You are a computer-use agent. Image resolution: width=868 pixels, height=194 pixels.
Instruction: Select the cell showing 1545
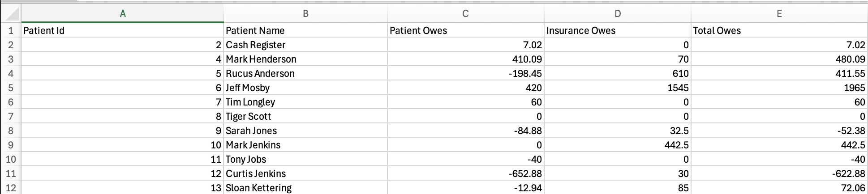point(618,88)
